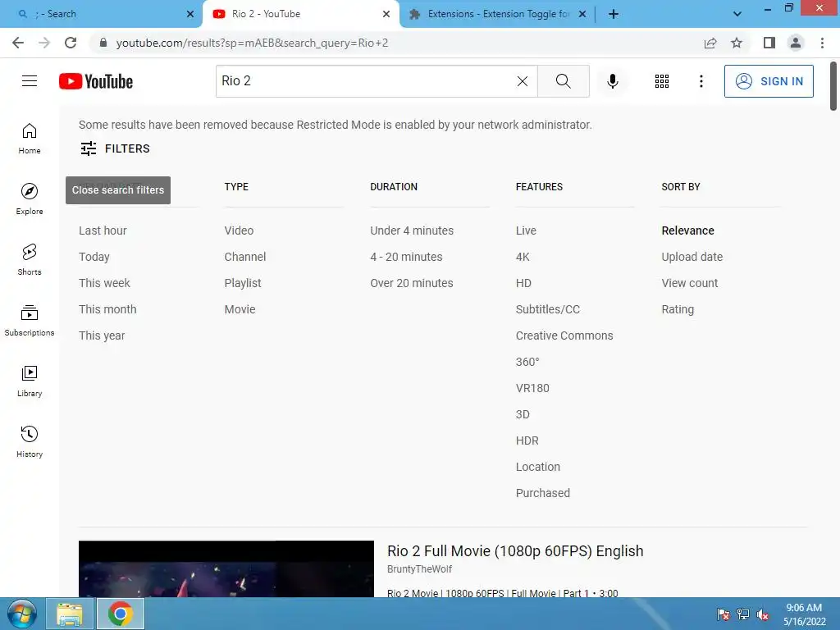This screenshot has width=840, height=630.
Task: Click the share page icon in address bar
Action: tap(710, 43)
